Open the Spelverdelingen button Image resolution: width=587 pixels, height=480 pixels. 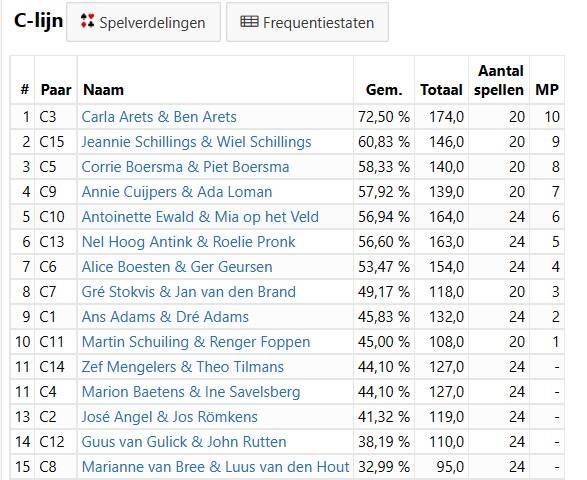143,22
